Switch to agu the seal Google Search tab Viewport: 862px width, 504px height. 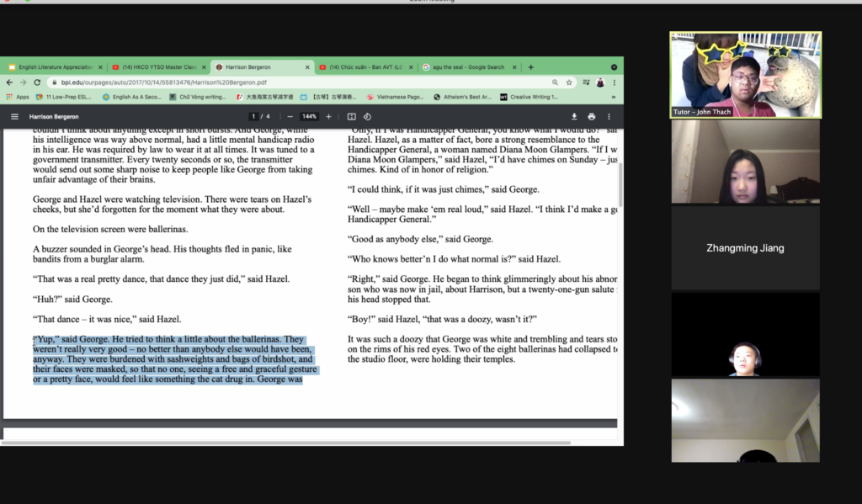(469, 67)
